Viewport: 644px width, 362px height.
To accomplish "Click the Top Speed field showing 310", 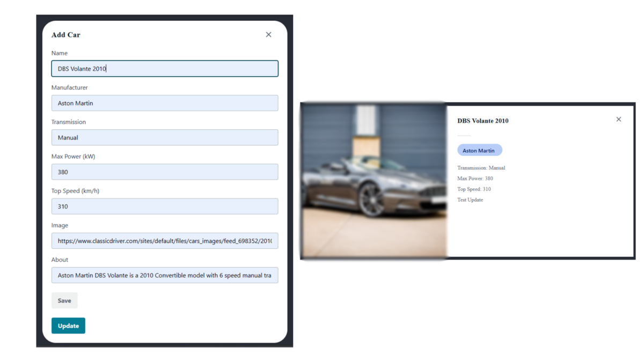I will click(x=165, y=206).
